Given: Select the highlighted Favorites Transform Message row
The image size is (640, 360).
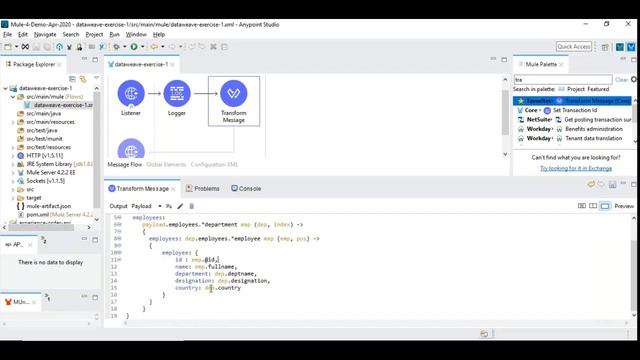Looking at the screenshot, I should (x=572, y=101).
